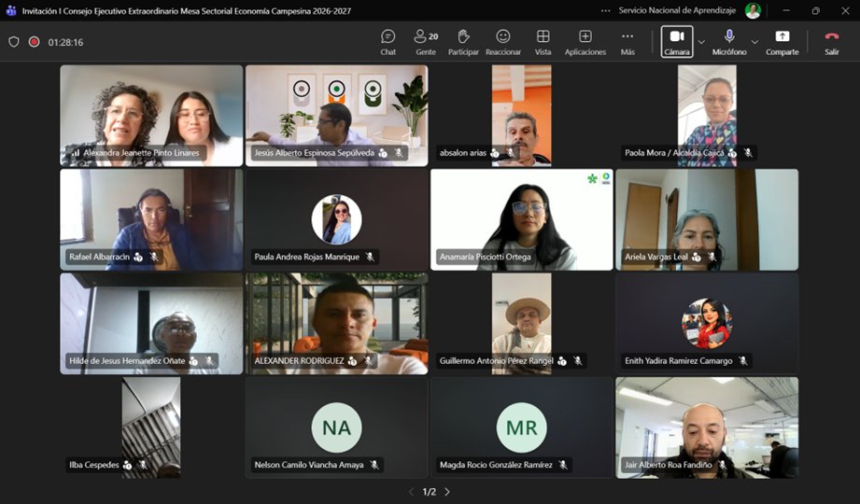Click the red recording indicator

pyautogui.click(x=34, y=42)
